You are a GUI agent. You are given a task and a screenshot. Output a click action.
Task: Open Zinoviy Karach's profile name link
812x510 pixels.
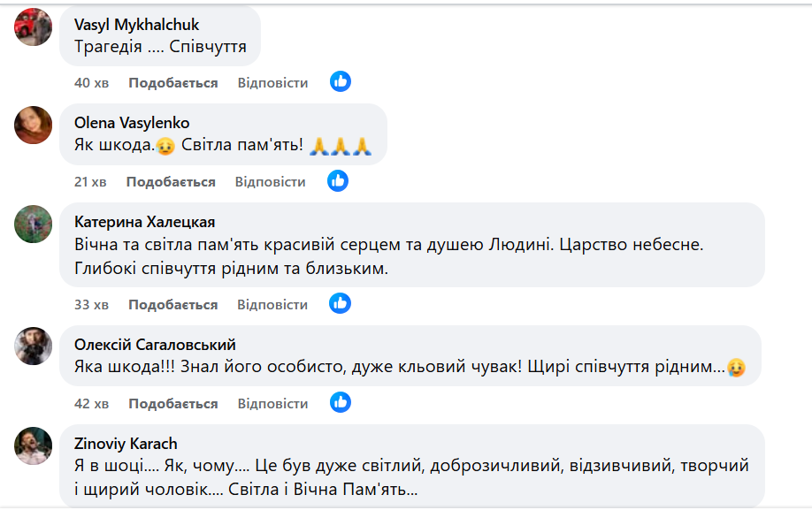(126, 443)
